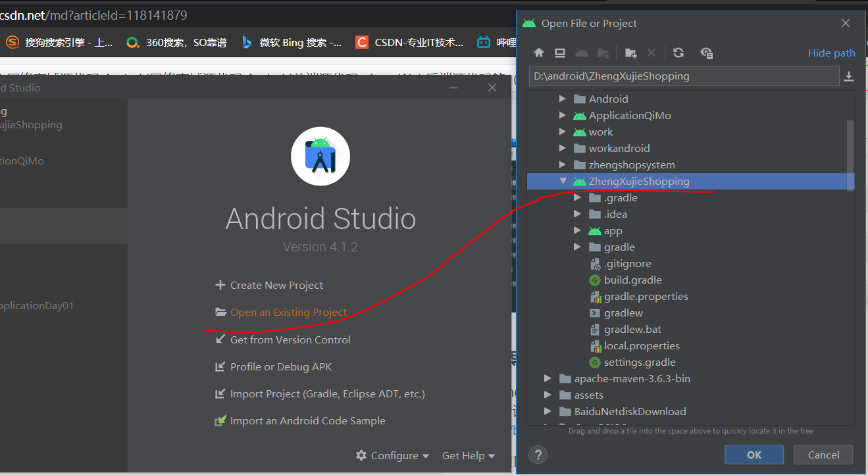
Task: Open the Microsoft Bing bookmark
Action: tap(292, 42)
